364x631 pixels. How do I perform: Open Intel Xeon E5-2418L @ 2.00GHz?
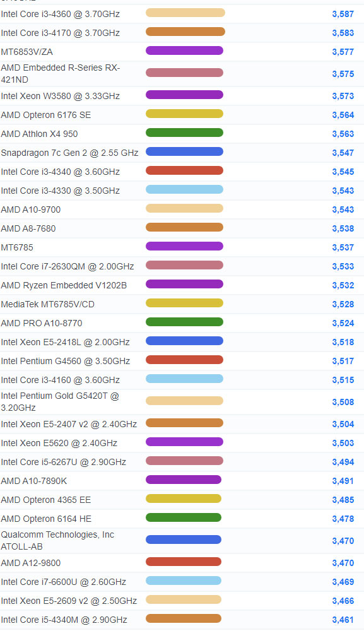(x=65, y=342)
